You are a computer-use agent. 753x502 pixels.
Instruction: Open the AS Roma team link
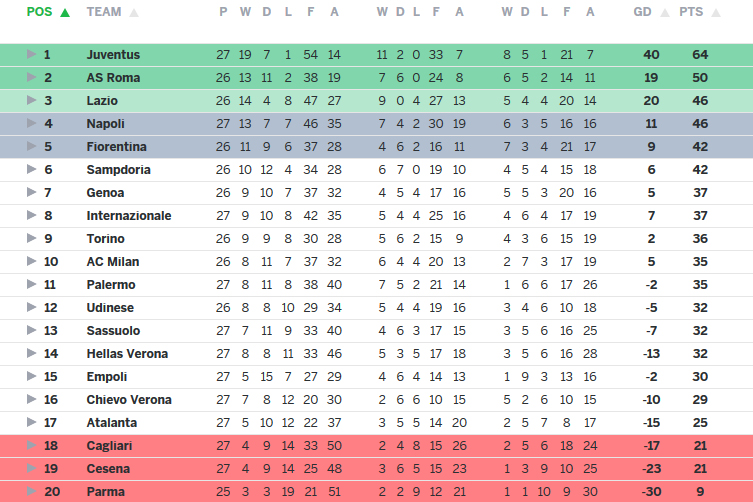click(x=113, y=77)
